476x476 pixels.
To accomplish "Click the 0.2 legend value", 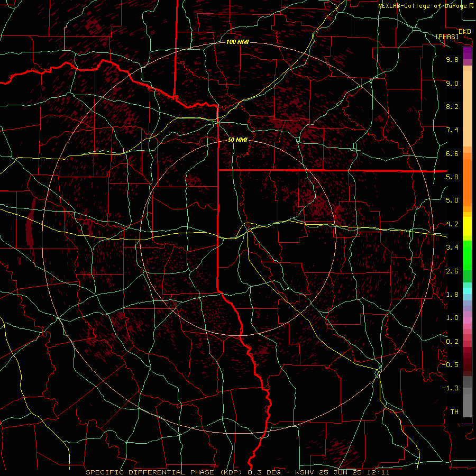I will pyautogui.click(x=452, y=342).
